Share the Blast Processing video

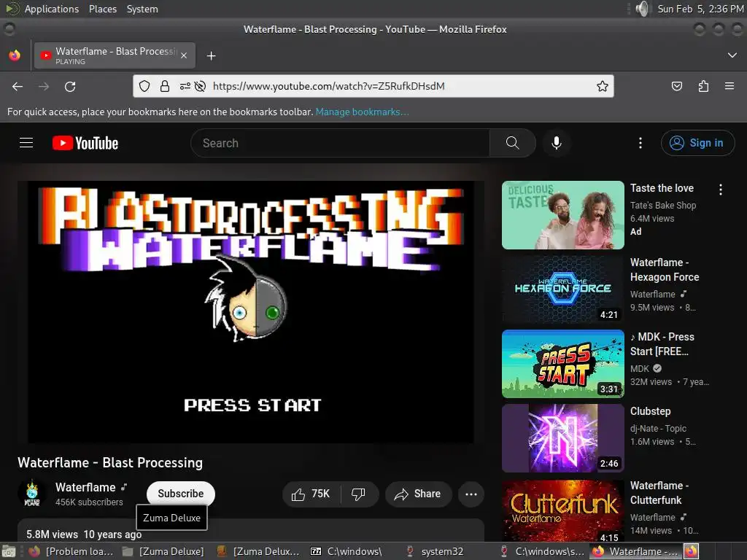(x=418, y=494)
